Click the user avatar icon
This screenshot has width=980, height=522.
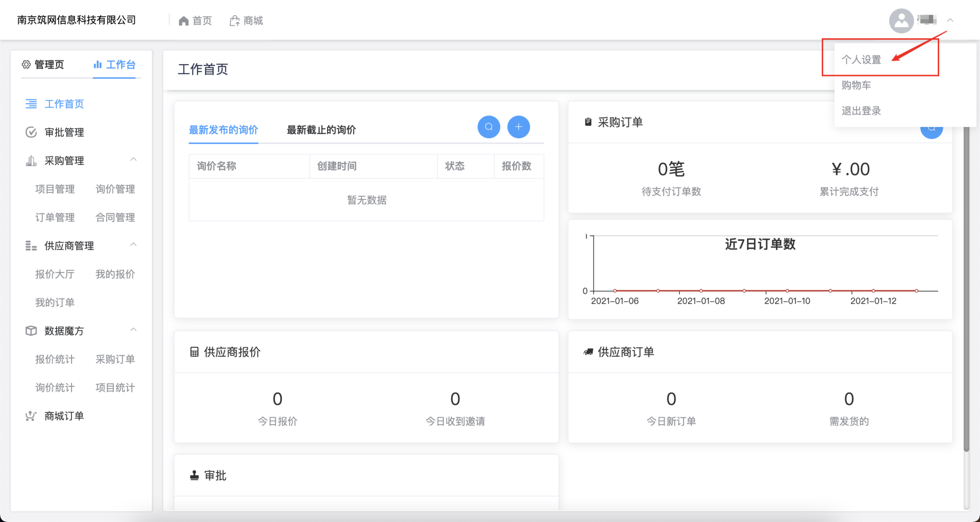[901, 21]
